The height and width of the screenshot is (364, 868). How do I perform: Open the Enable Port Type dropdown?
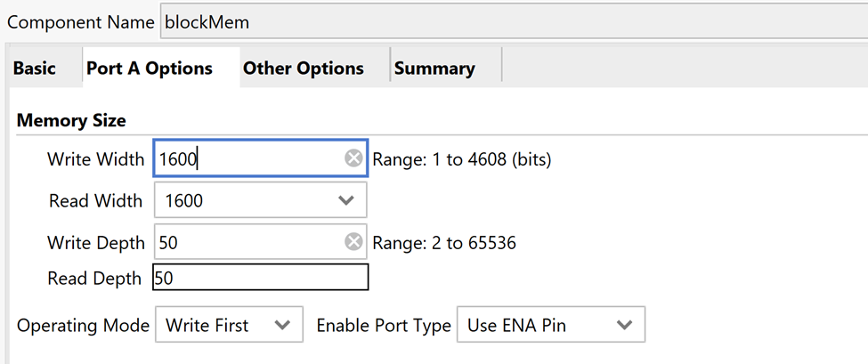[550, 326]
